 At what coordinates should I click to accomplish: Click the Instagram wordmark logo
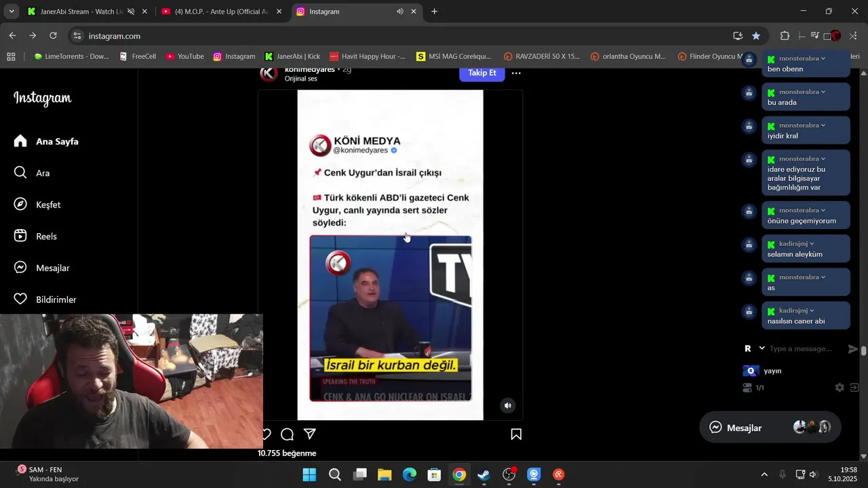click(x=42, y=98)
